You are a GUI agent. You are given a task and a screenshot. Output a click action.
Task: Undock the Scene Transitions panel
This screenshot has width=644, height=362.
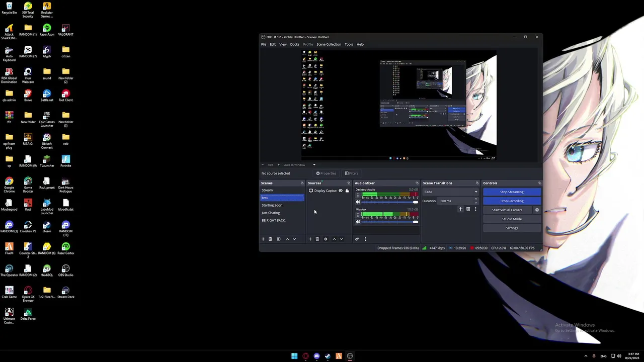[477, 183]
